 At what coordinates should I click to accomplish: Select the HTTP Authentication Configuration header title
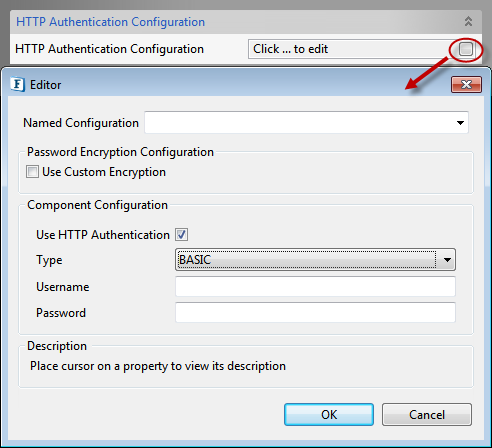pyautogui.click(x=110, y=22)
